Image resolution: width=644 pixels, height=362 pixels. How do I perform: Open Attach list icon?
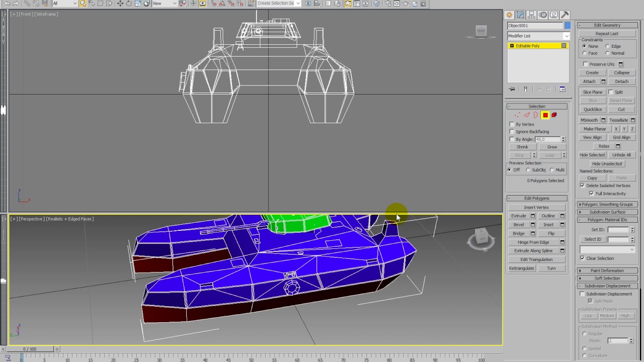[603, 81]
